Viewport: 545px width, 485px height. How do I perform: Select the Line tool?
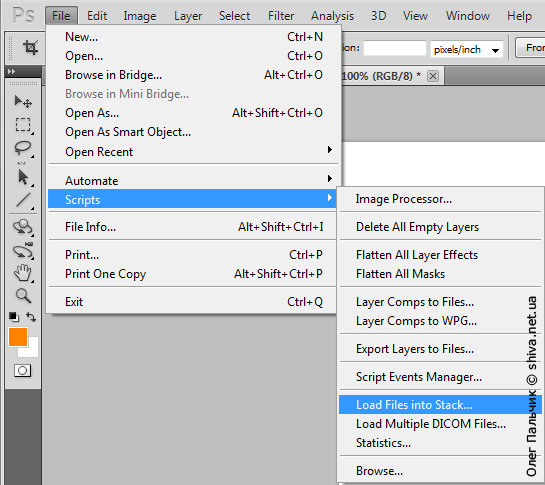pyautogui.click(x=23, y=201)
